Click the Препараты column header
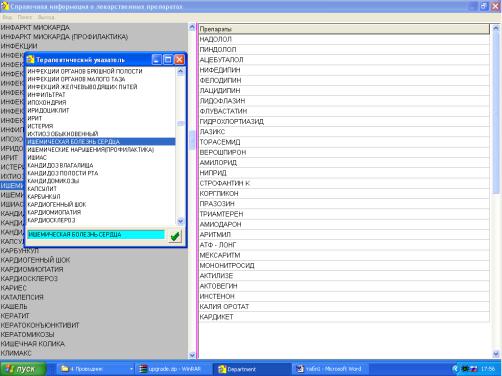 tap(344, 29)
